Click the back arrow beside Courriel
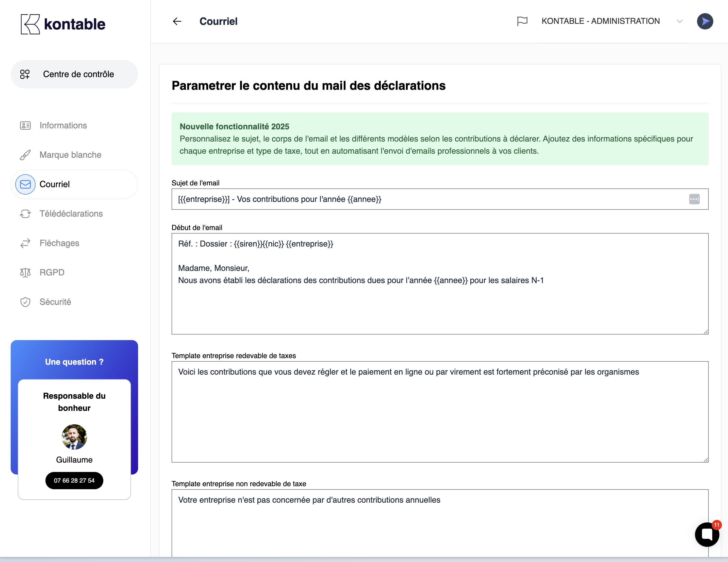This screenshot has width=728, height=562. click(x=177, y=21)
